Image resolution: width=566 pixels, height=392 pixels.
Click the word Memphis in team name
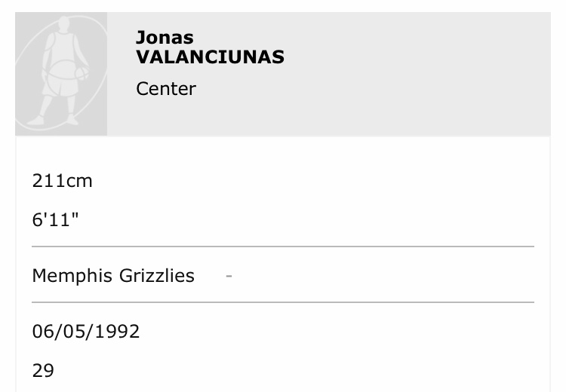72,276
